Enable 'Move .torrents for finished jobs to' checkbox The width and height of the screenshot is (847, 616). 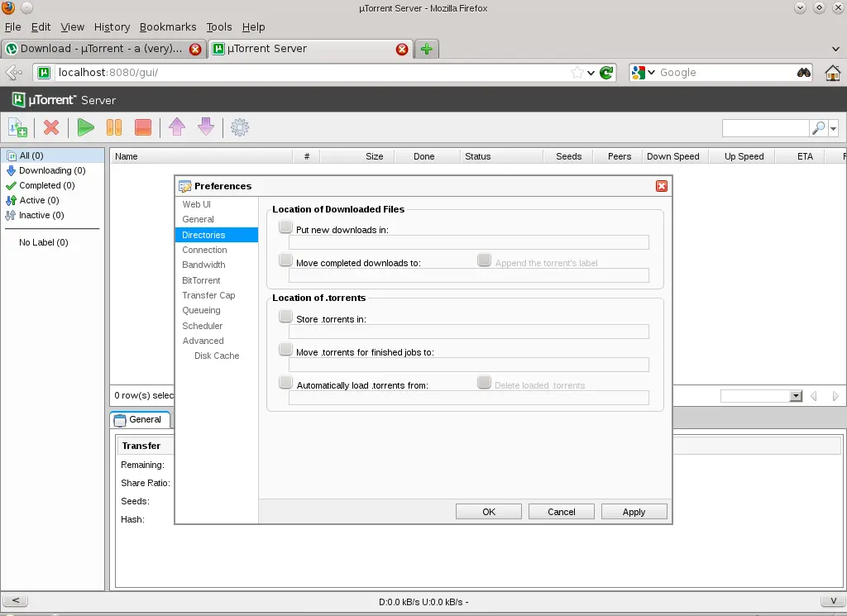point(285,349)
